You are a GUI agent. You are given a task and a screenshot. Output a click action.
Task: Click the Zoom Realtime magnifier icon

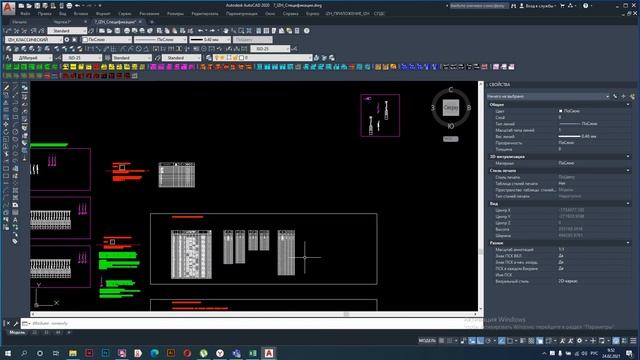coord(233,31)
